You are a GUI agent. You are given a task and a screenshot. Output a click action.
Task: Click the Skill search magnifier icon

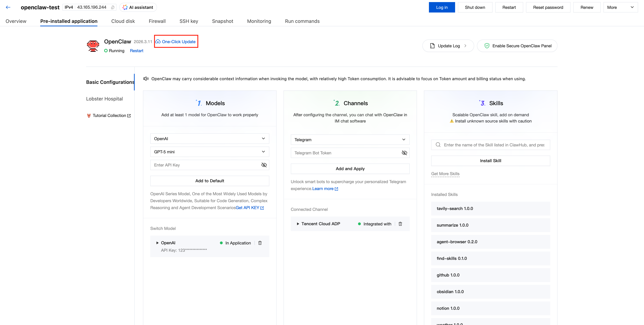pos(438,145)
